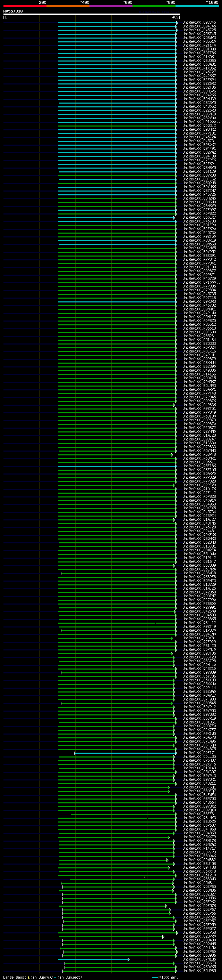This screenshot has height=980, width=222.
Task: Open hit UniRef100_P45725
Action: (199, 30)
